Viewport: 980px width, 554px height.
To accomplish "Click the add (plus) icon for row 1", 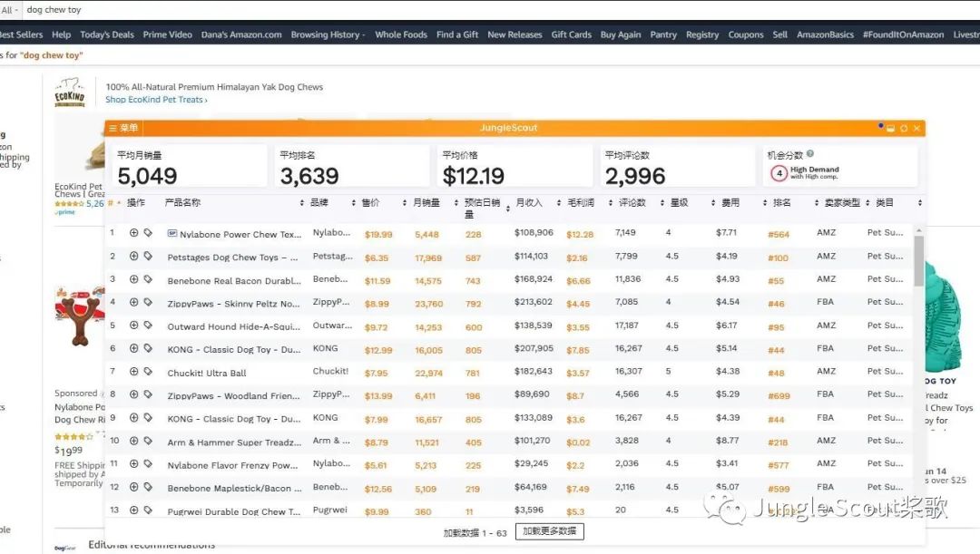I will tap(134, 233).
